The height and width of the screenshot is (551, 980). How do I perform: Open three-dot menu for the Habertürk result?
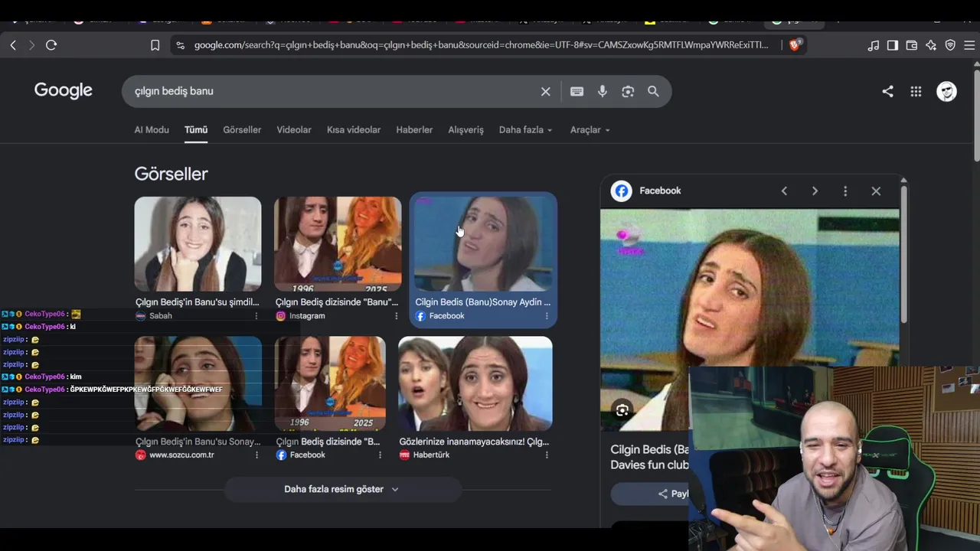(x=547, y=455)
